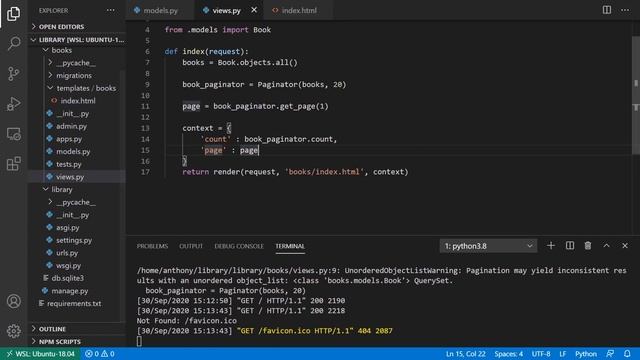Select the Terminal panel tab
This screenshot has height=360, width=640.
290,246
